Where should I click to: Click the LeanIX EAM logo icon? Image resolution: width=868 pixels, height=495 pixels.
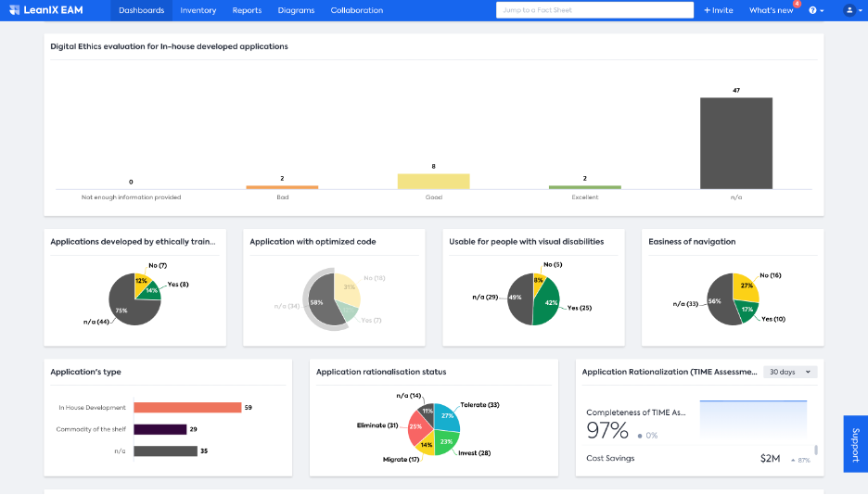click(15, 10)
